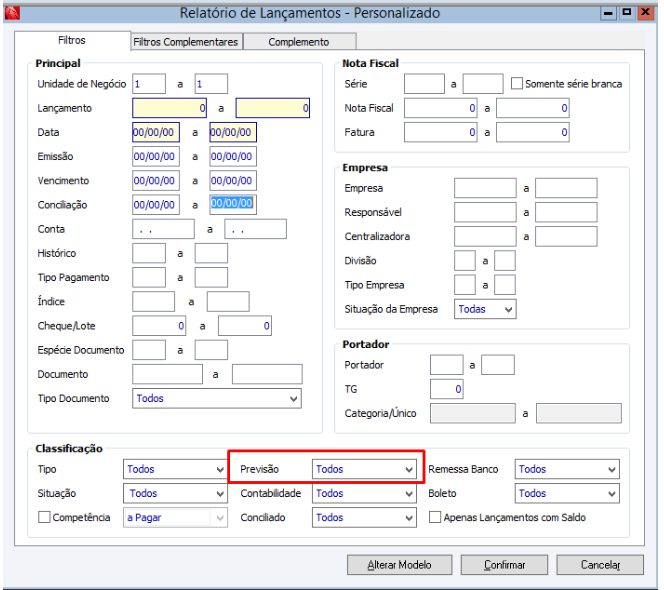Click the Confirmar button
The image size is (664, 590).
coord(504,565)
